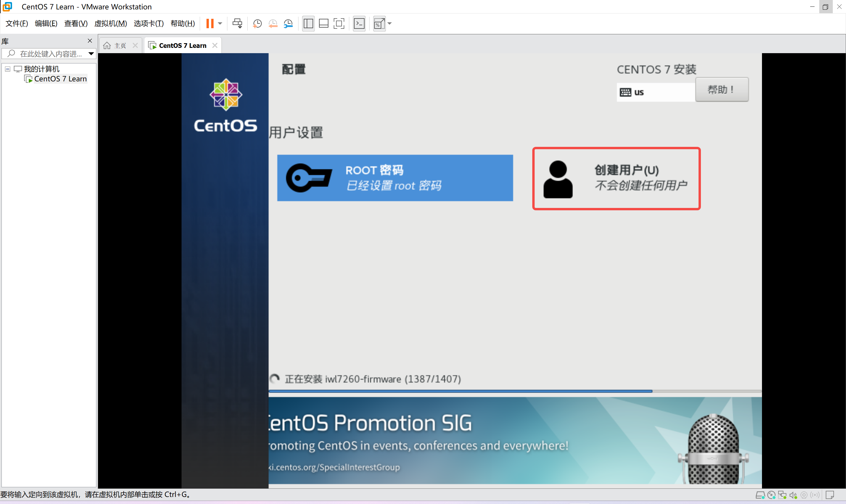Toggle the thumbnail bar view
846x504 pixels.
(x=324, y=23)
